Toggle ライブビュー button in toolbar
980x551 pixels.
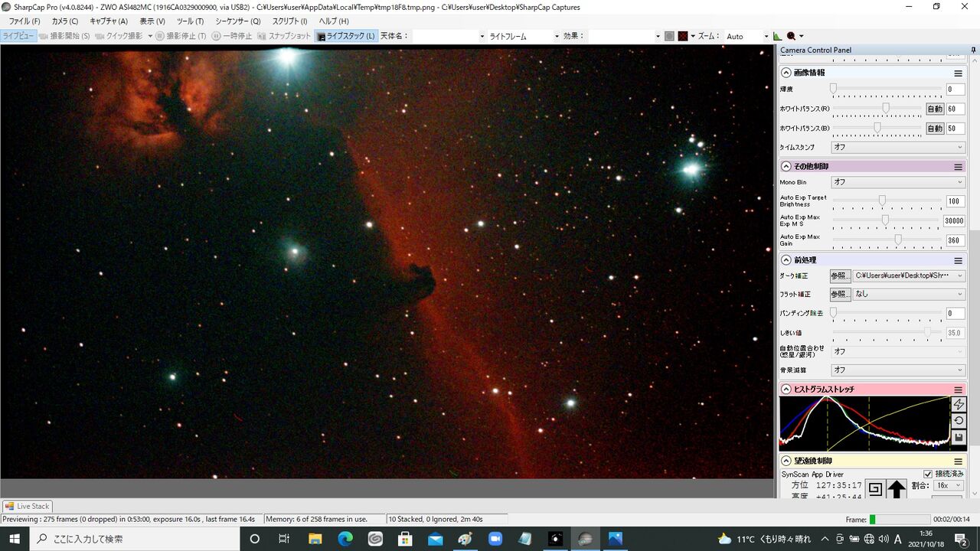[18, 36]
